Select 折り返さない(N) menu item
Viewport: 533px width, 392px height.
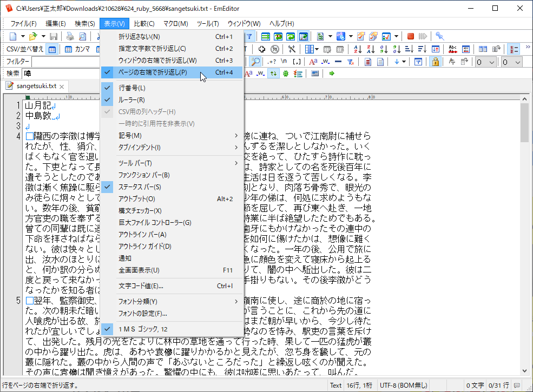coord(172,37)
